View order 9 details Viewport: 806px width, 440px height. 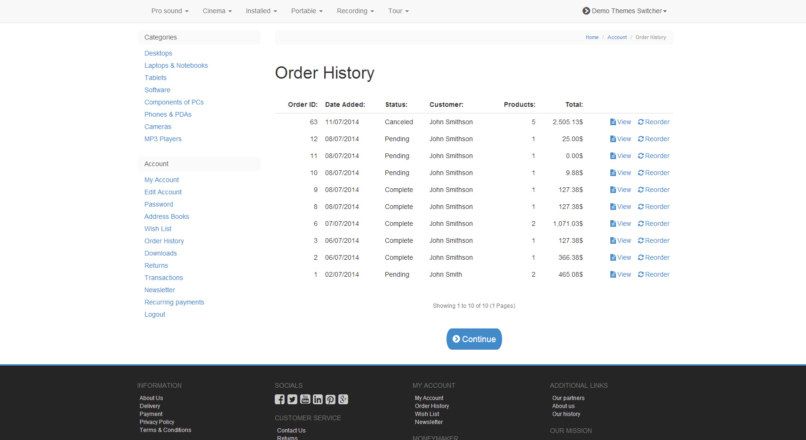tap(620, 190)
